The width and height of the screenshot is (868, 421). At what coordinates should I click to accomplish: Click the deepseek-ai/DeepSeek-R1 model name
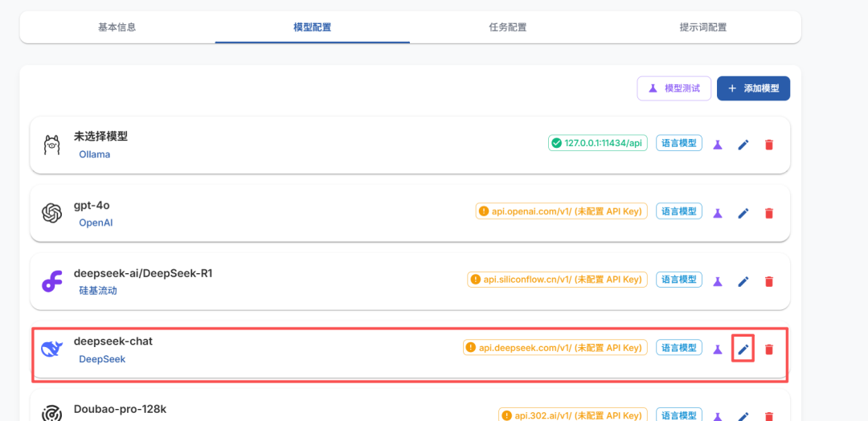(x=143, y=273)
